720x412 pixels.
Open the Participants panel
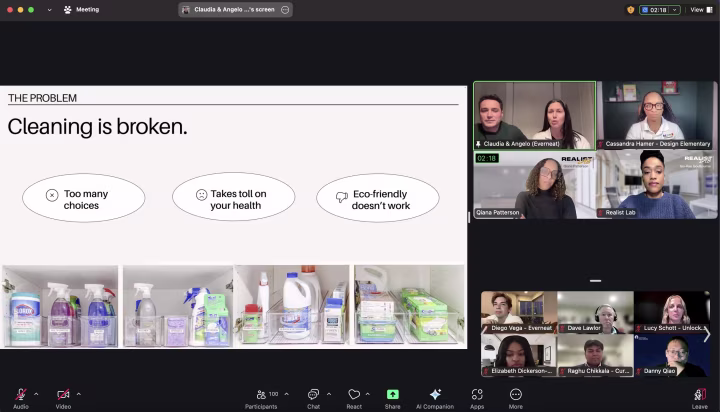pyautogui.click(x=261, y=399)
